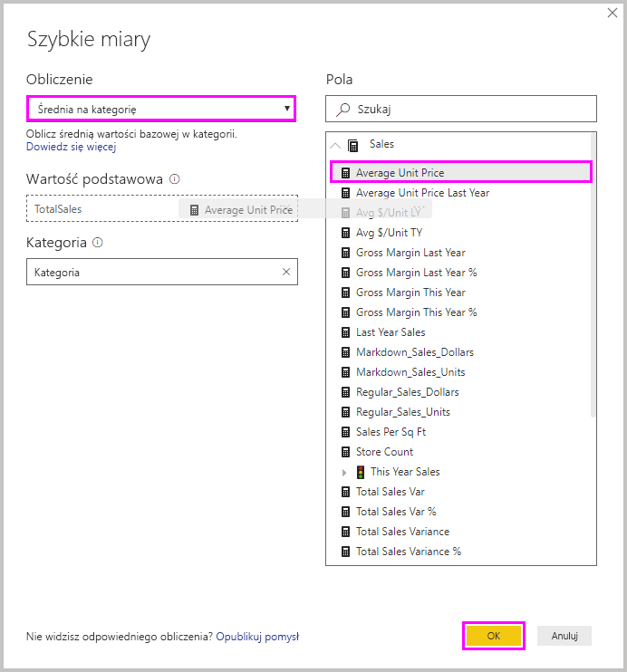Click the measure icon beside Gross Margin Last Year %
Viewport: 627px width, 672px height.
(x=345, y=273)
